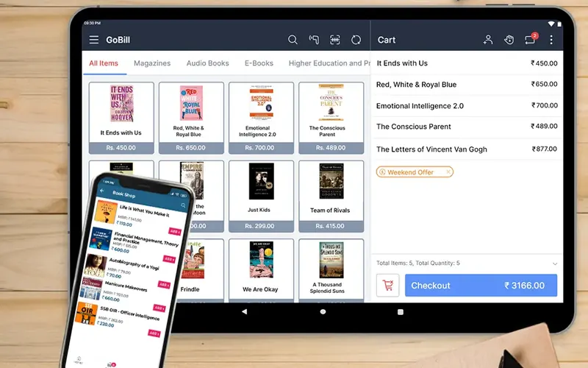Select A Thousand Splendid Suns card
This screenshot has height=368, width=588.
click(331, 271)
